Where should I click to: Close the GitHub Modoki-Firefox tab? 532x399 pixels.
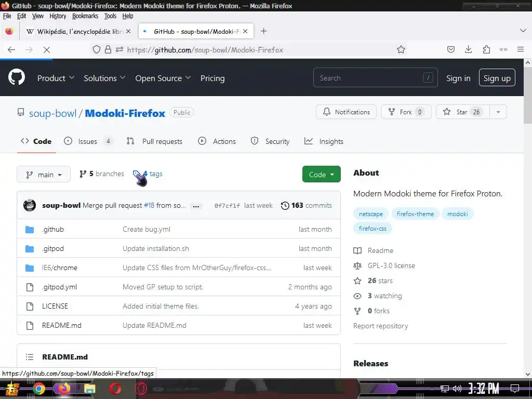pyautogui.click(x=245, y=31)
